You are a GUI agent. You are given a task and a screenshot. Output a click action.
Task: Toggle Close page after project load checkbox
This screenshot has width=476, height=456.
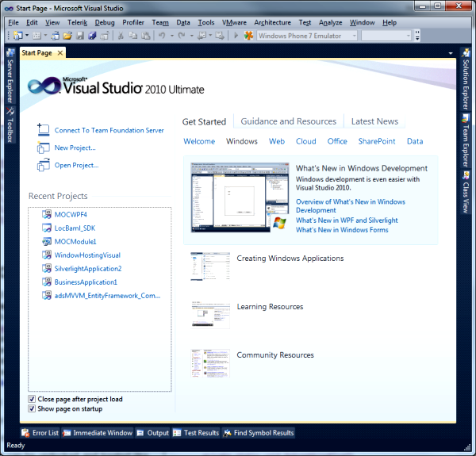click(x=32, y=399)
